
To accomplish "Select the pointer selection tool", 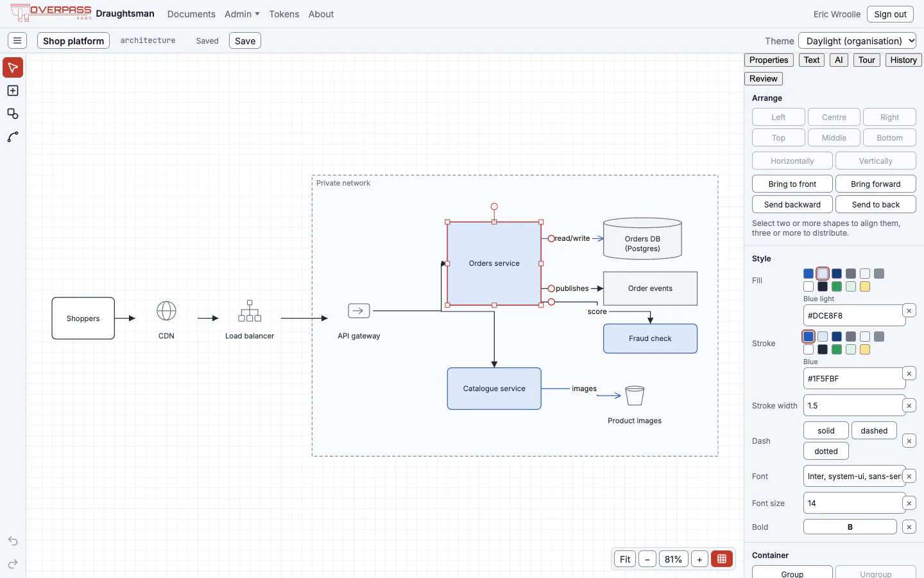I will [13, 67].
